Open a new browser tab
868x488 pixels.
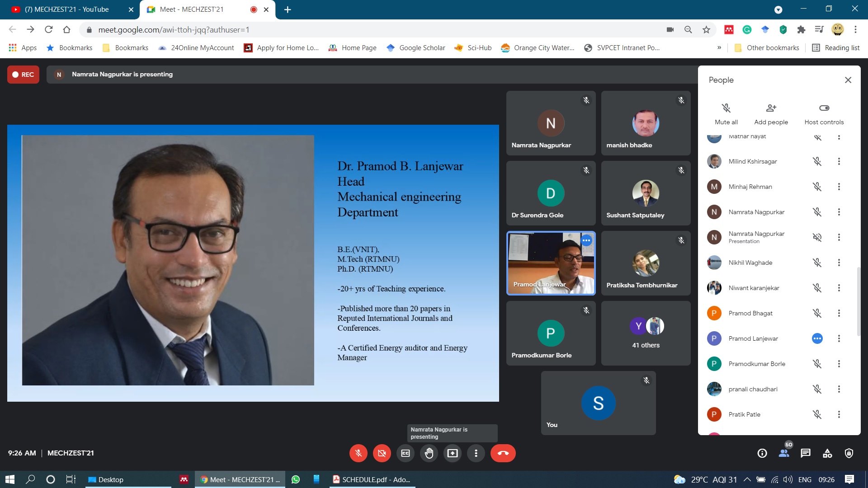tap(288, 9)
